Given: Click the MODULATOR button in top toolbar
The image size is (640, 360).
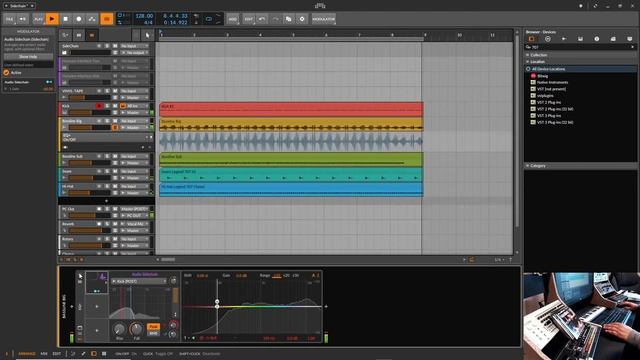Looking at the screenshot, I should (x=324, y=19).
